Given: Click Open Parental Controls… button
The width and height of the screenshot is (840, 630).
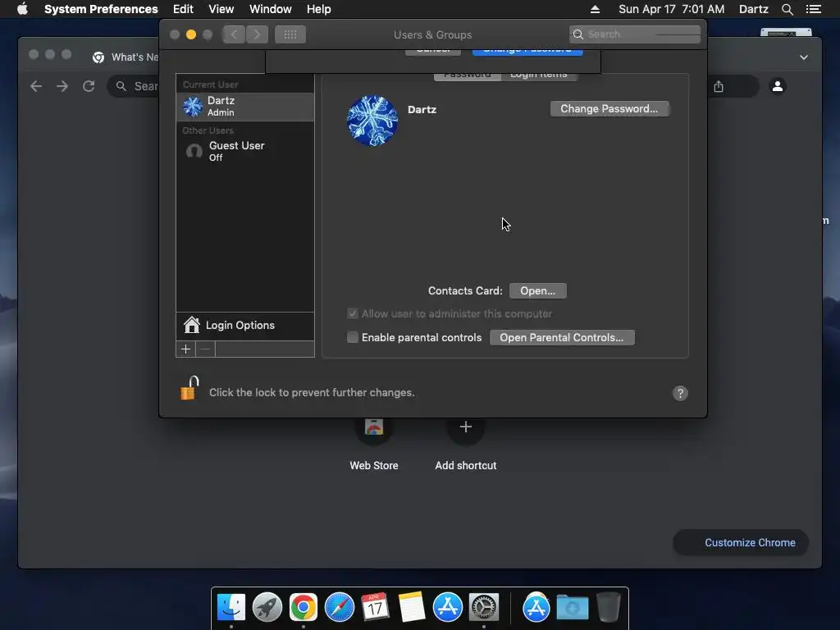Looking at the screenshot, I should pos(562,337).
